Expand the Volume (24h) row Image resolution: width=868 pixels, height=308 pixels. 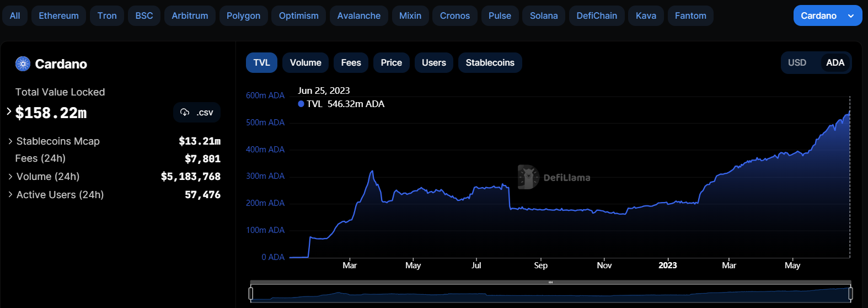(10, 177)
